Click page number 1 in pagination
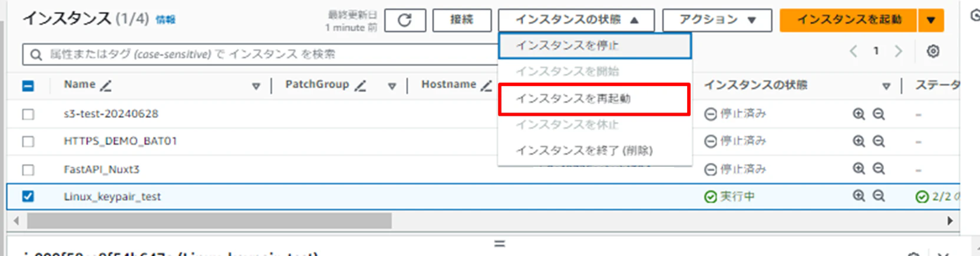This screenshot has height=256, width=980. [x=876, y=51]
